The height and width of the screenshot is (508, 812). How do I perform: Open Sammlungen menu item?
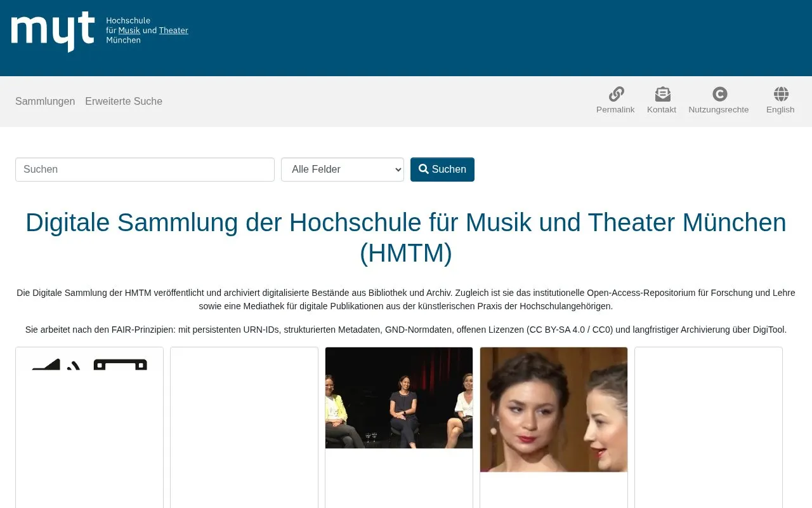click(x=45, y=102)
